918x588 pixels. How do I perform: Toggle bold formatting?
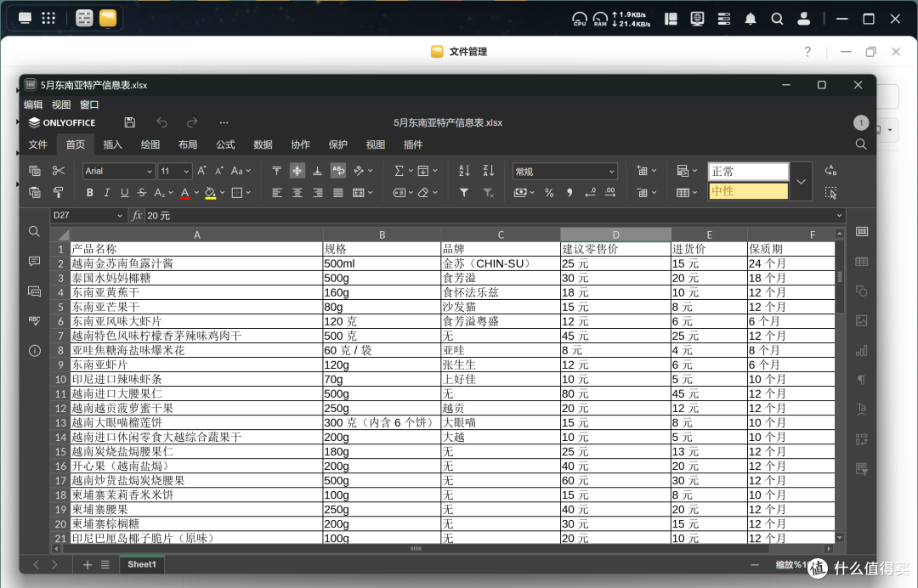89,193
